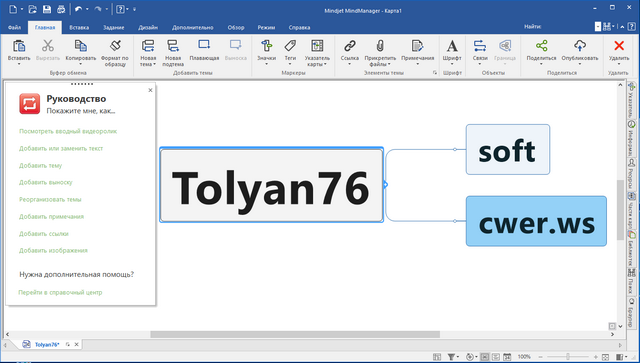The height and width of the screenshot is (363, 640).
Task: Open the Теги (Tags) tool
Action: pyautogui.click(x=290, y=46)
